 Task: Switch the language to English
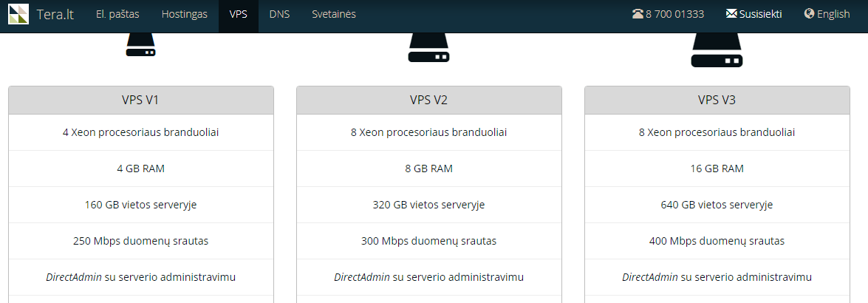point(833,14)
